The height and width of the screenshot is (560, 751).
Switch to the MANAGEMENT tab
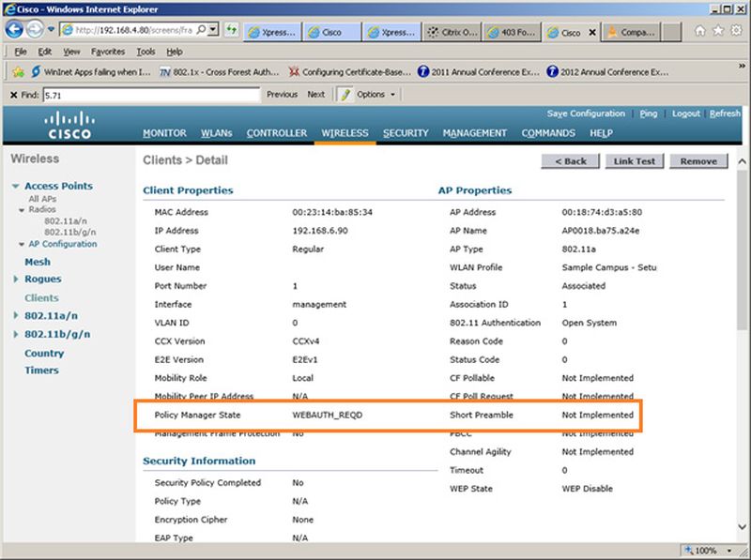click(475, 133)
